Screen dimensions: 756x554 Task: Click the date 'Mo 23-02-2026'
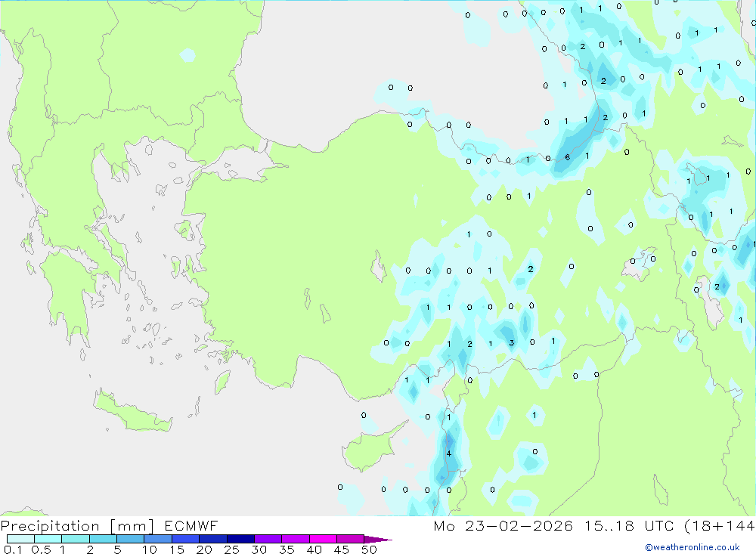pos(503,525)
